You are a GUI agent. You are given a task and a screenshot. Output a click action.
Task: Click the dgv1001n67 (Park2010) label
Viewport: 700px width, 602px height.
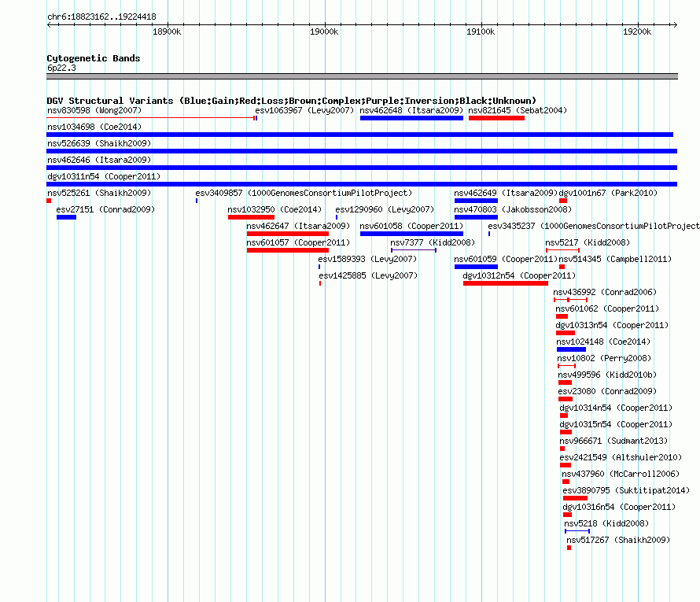click(x=609, y=193)
